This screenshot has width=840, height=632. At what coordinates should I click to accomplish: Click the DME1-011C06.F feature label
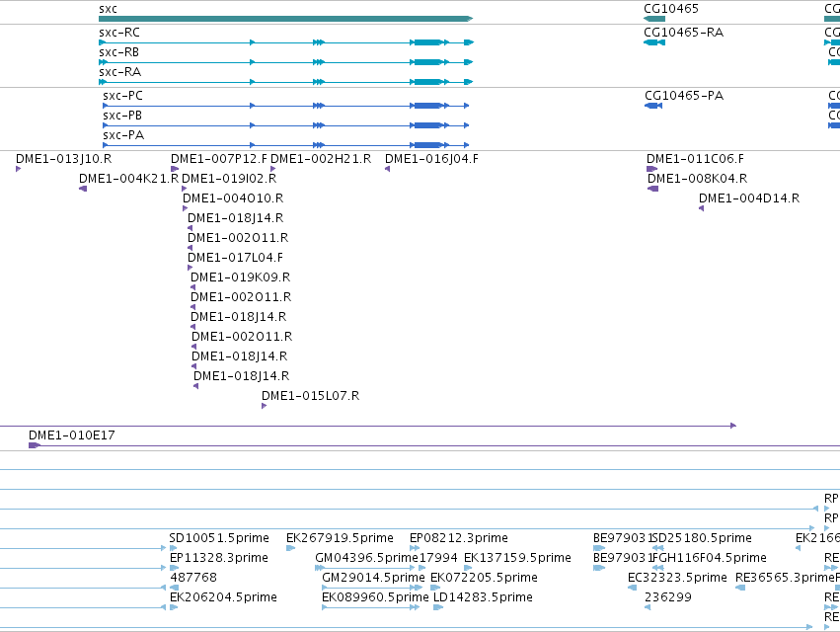click(x=695, y=159)
